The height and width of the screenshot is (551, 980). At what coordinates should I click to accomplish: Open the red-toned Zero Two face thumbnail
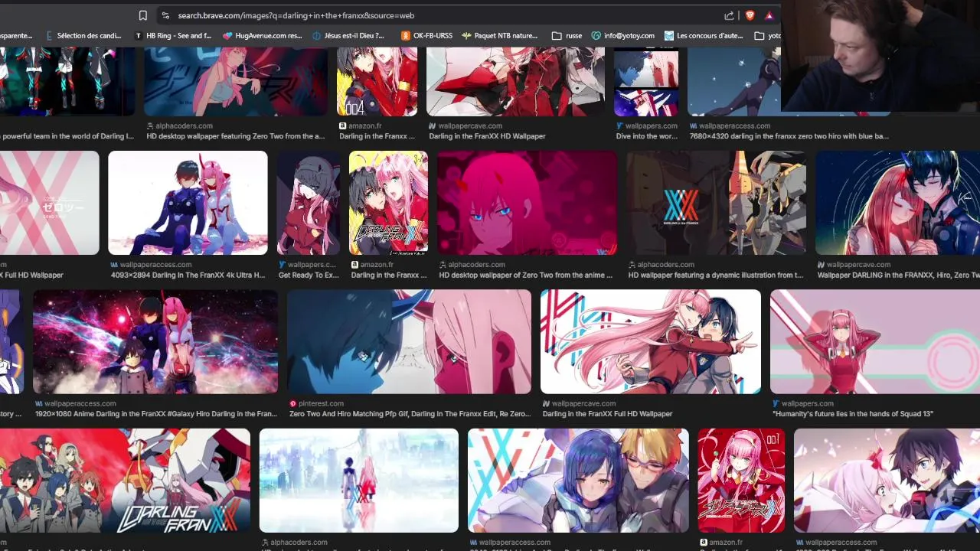527,203
